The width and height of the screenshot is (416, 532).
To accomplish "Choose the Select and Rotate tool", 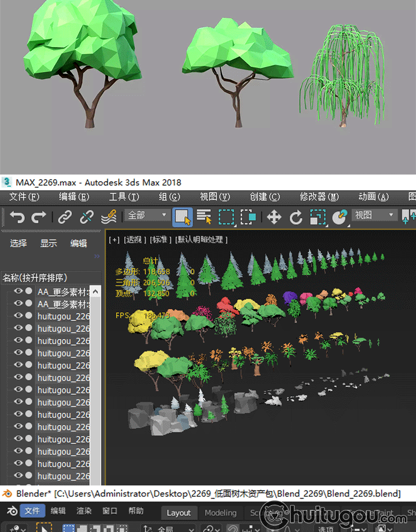I will coord(296,217).
